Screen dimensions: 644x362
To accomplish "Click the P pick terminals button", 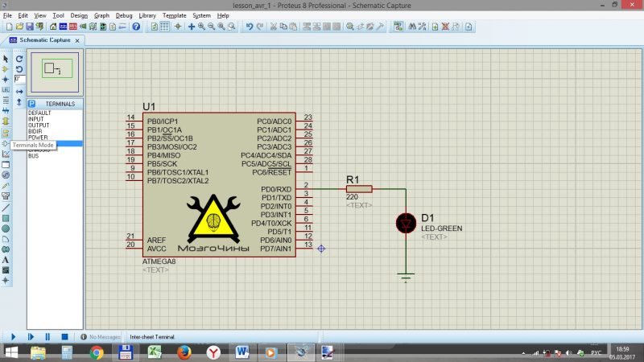I will pyautogui.click(x=32, y=104).
